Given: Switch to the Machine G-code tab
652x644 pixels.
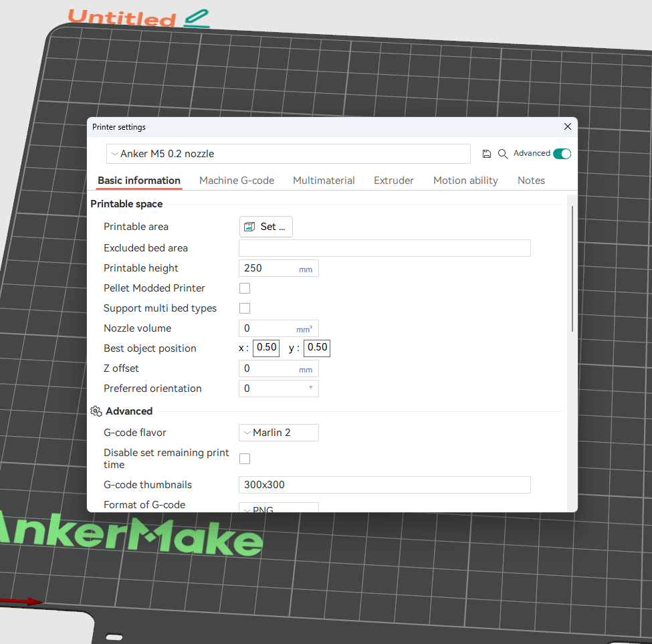Looking at the screenshot, I should [237, 181].
